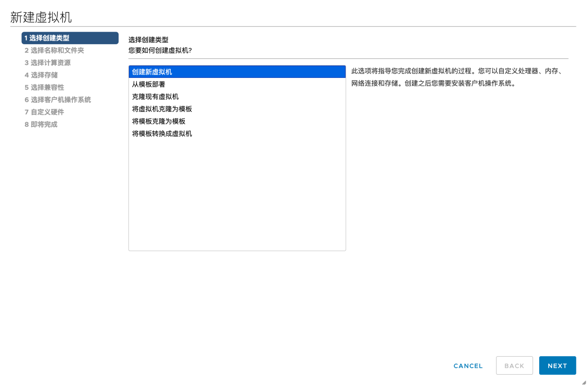Screen dimensions: 588x385
Task: Open step 7 自定义硬件
Action: 45,112
